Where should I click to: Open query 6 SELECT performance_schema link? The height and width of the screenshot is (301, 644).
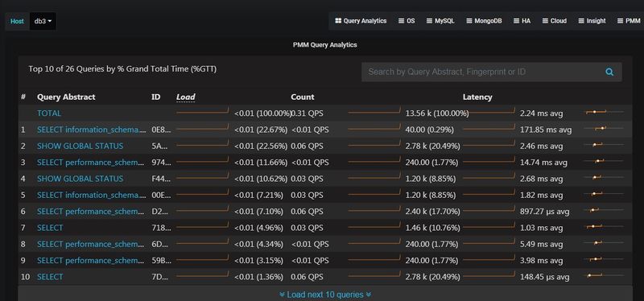(91, 212)
